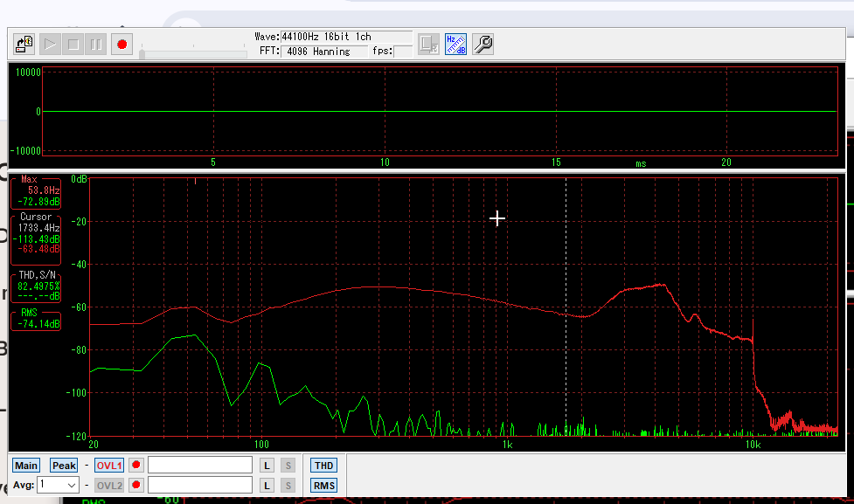Click the playback position slider
Image resolution: width=854 pixels, height=504 pixels.
(192, 53)
